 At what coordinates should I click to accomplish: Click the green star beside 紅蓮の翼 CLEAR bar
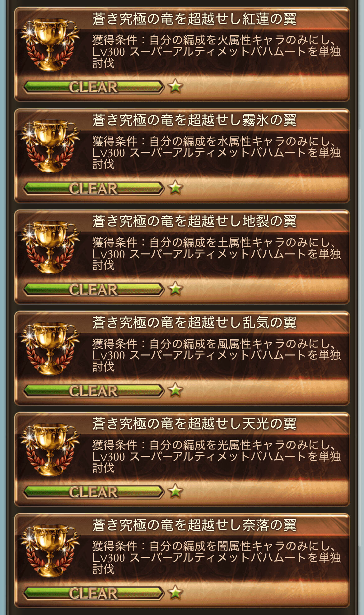click(x=175, y=86)
